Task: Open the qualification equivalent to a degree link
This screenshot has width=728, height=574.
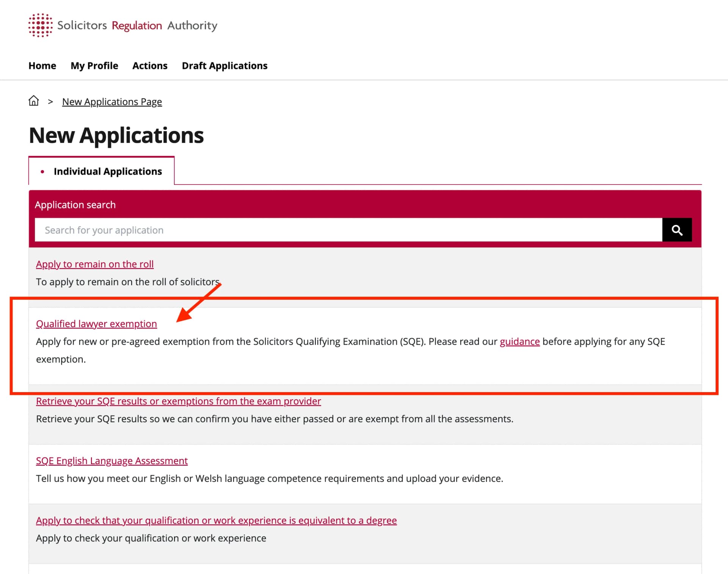Action: (216, 520)
